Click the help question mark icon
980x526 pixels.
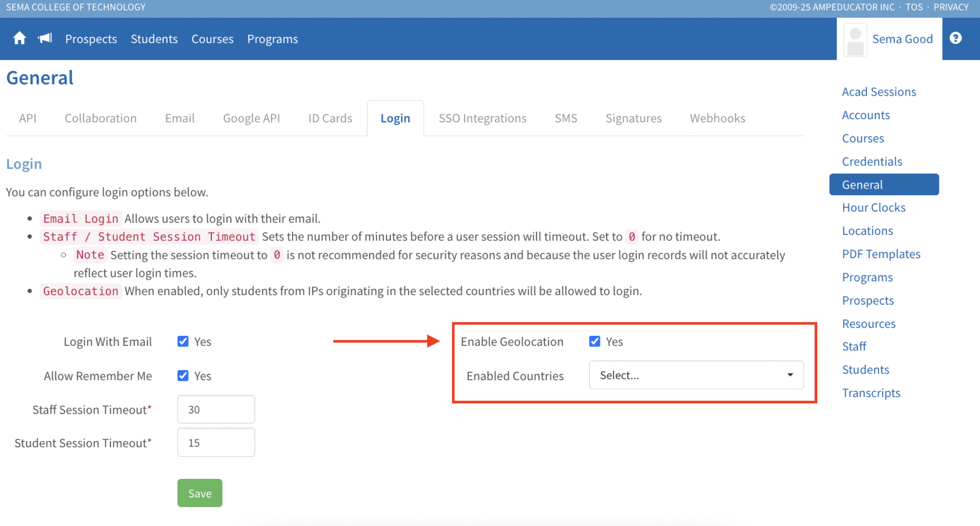[x=955, y=38]
